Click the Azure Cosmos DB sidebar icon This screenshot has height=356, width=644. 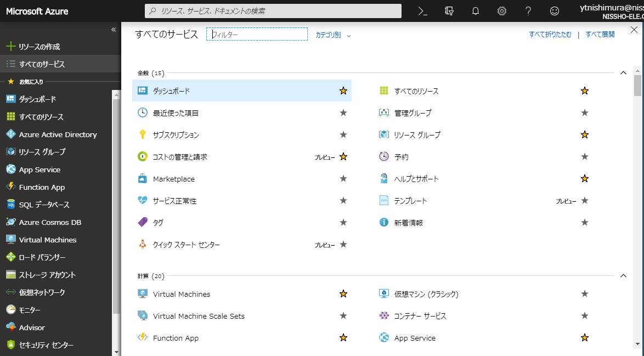tap(10, 222)
